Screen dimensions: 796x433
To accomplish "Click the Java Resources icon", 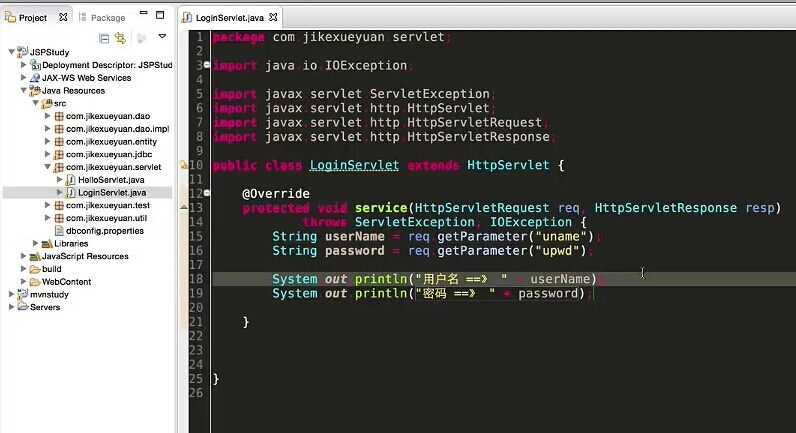I will pyautogui.click(x=35, y=90).
